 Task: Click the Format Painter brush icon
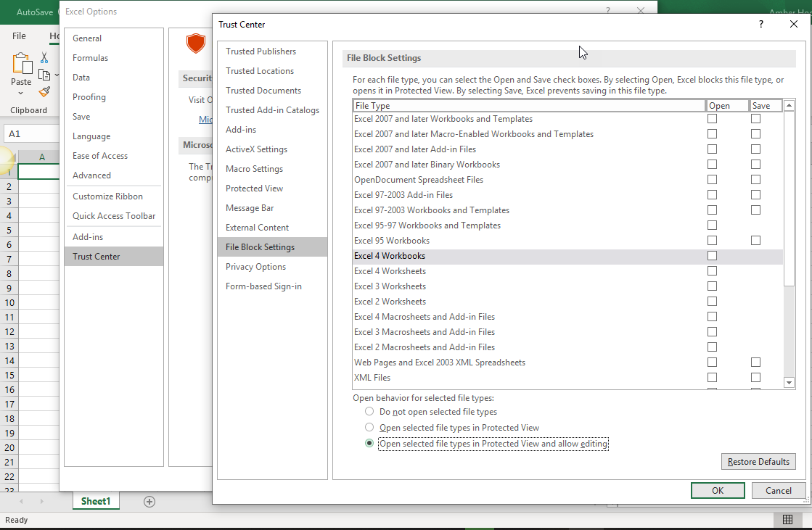tap(44, 91)
